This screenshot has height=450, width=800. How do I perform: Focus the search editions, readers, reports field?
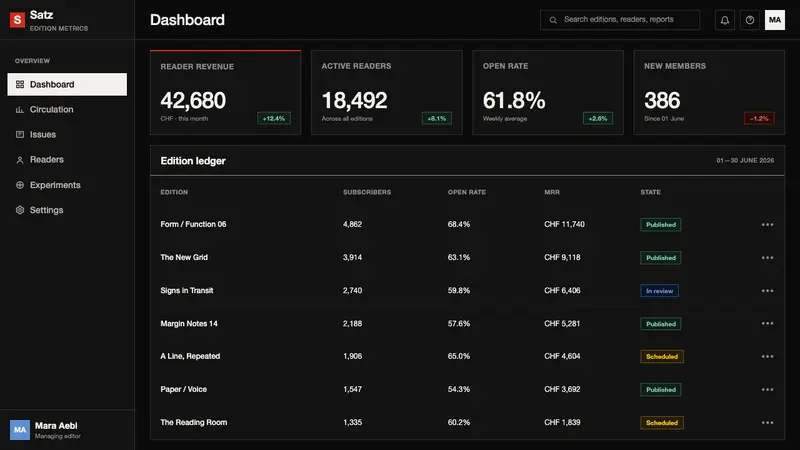click(619, 20)
